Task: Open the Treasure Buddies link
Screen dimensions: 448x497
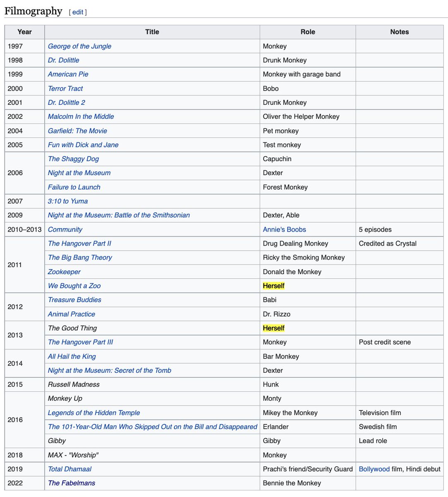Action: coord(75,300)
